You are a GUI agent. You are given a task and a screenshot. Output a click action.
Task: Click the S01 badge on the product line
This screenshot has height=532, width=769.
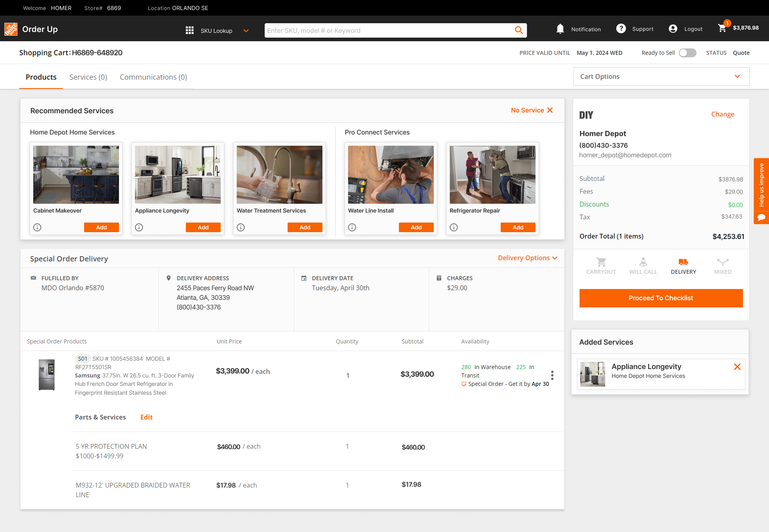pyautogui.click(x=83, y=359)
